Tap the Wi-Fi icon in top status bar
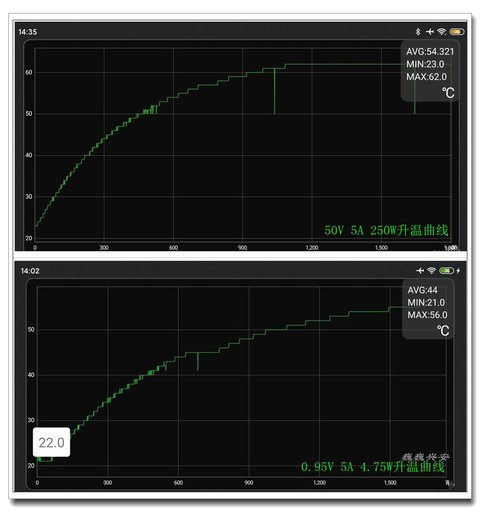Viewport: 480px width, 512px height. point(442,31)
